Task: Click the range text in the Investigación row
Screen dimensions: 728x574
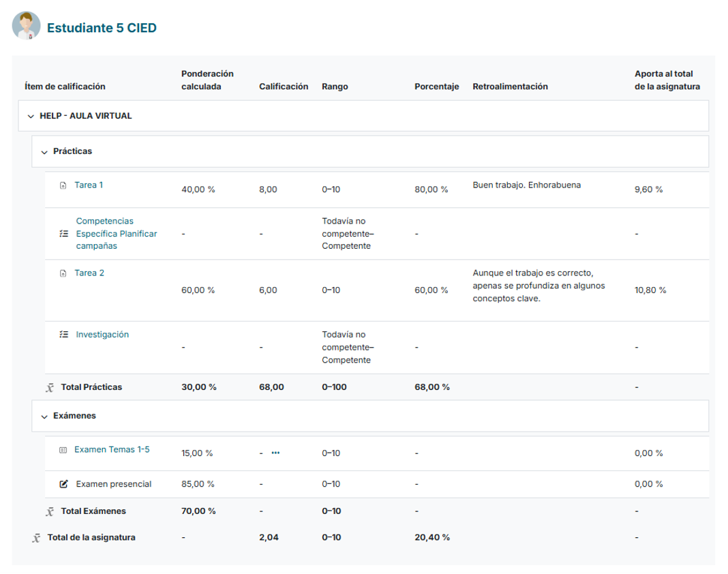Action: coord(348,348)
